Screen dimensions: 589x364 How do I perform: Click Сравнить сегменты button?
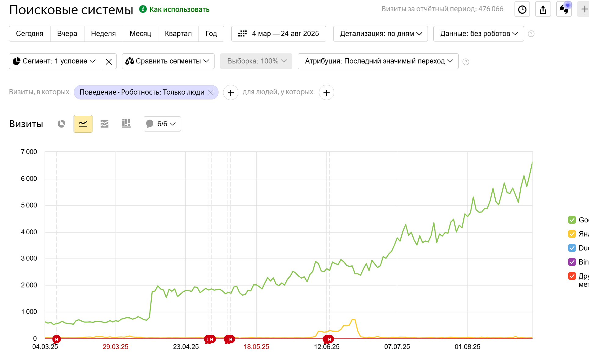point(168,61)
